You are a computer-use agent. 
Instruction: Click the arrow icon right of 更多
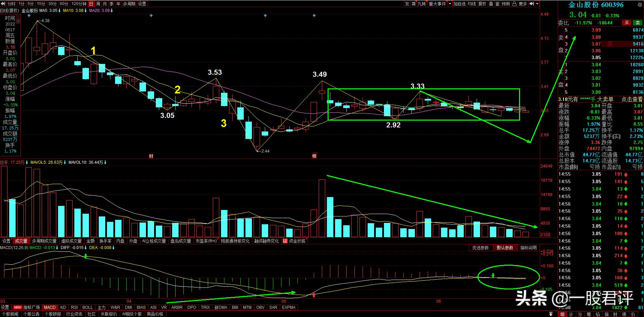[x=531, y=4]
